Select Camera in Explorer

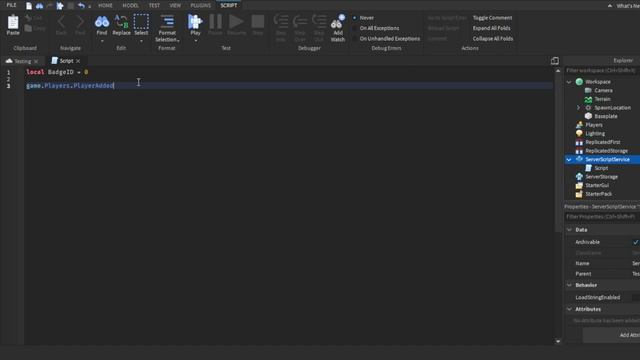point(603,90)
